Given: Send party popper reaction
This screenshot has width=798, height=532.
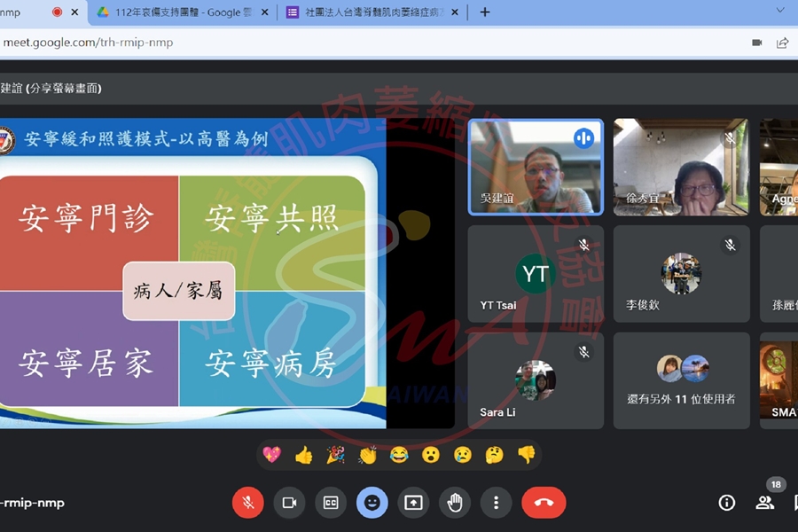Looking at the screenshot, I should (335, 454).
